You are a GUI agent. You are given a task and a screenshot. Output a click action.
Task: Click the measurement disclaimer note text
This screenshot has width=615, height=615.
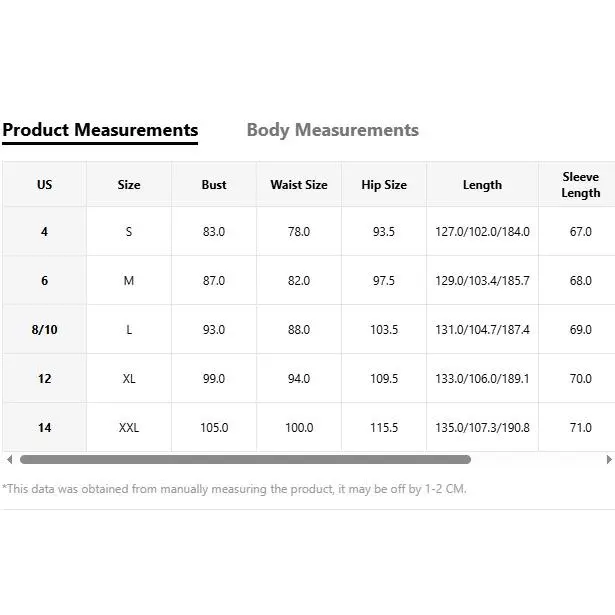(x=234, y=489)
